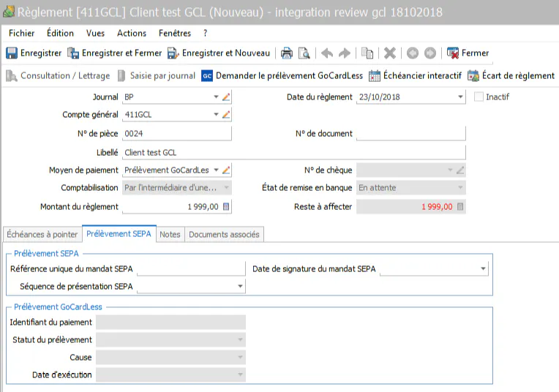This screenshot has height=392, width=559.
Task: Edit Moyen de paiement pencil icon
Action: tap(226, 170)
